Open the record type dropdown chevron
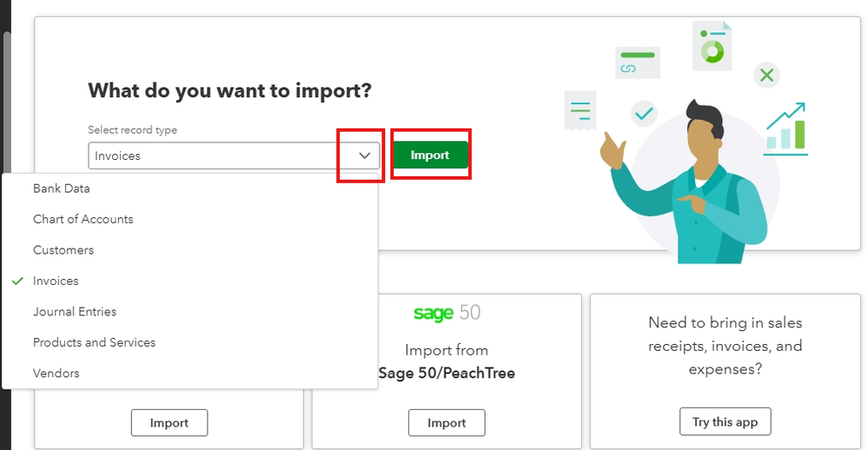 365,156
